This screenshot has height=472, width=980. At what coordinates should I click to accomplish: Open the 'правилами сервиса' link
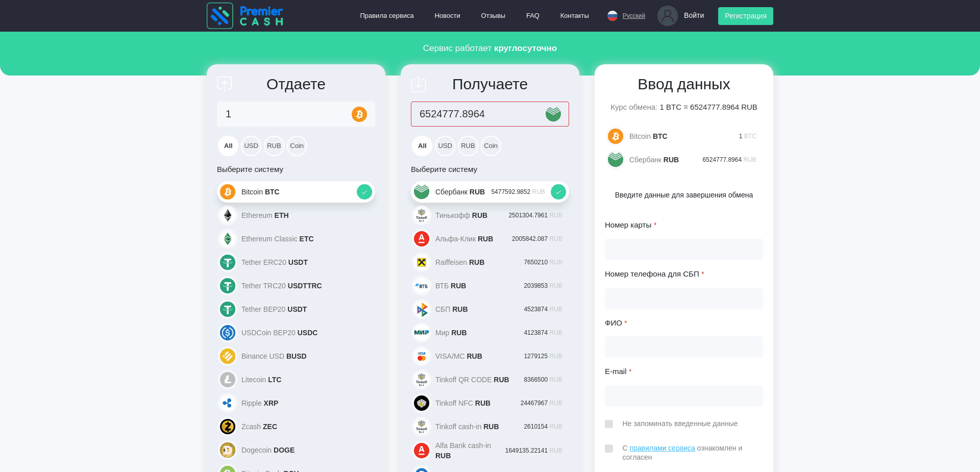pos(662,448)
